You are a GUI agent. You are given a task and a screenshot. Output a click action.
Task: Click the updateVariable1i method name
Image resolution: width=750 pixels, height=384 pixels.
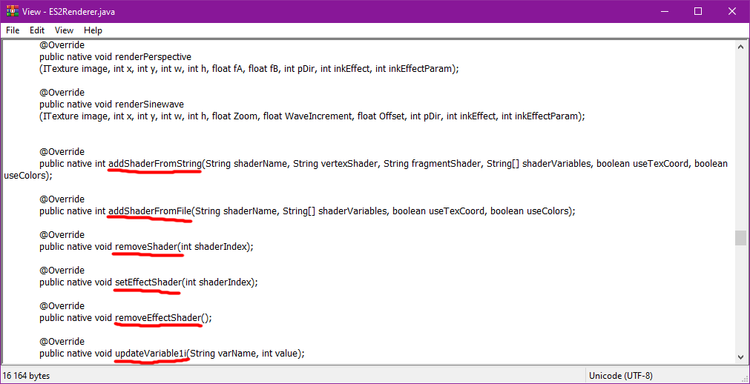point(150,354)
